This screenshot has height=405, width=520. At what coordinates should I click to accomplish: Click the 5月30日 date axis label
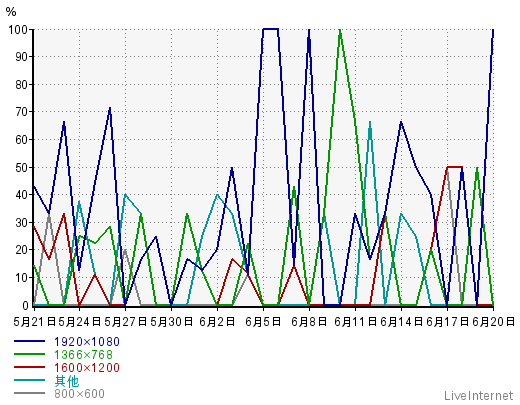[x=171, y=322]
